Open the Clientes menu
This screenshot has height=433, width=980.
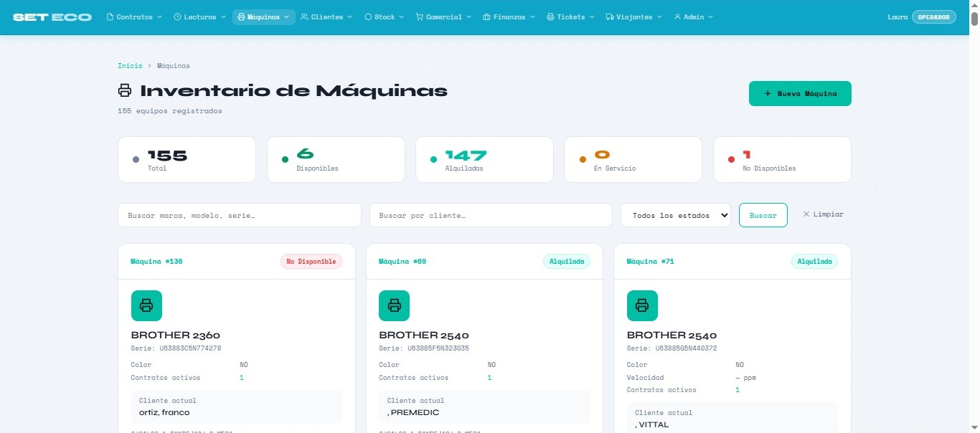coord(326,16)
